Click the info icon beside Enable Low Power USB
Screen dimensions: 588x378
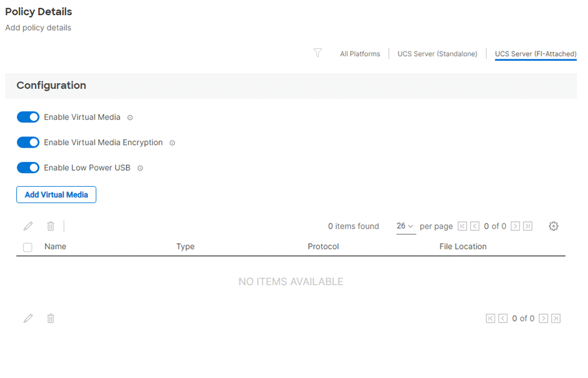(140, 168)
